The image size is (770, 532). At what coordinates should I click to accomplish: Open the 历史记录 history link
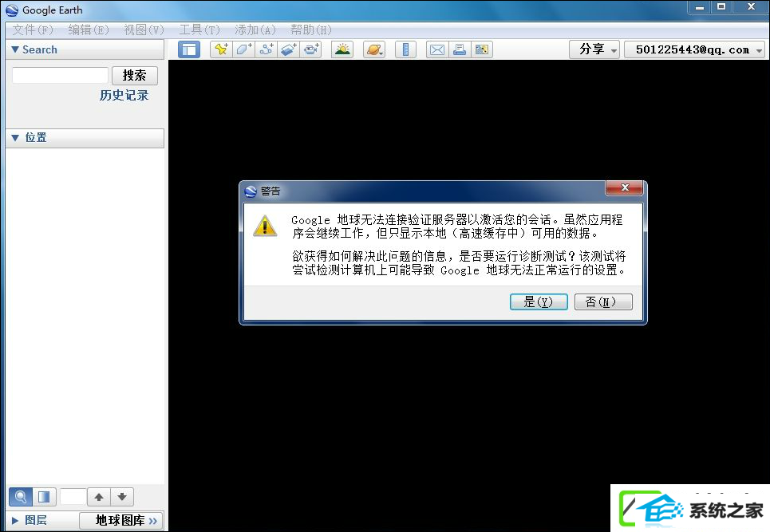click(x=124, y=95)
